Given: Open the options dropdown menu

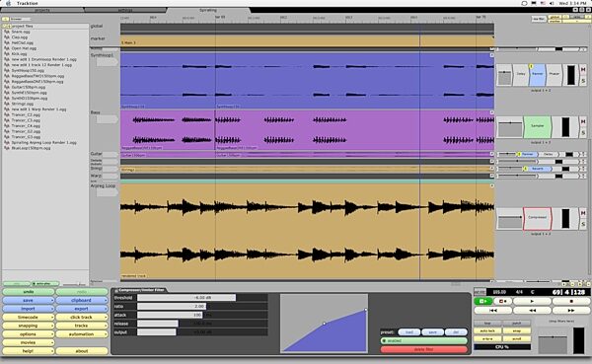Looking at the screenshot, I should 29,334.
